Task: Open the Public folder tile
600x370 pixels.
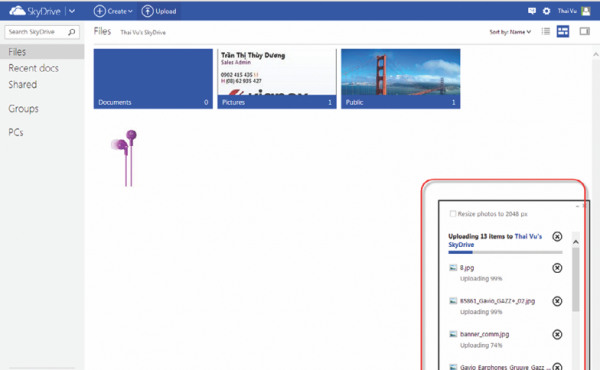Action: point(401,79)
